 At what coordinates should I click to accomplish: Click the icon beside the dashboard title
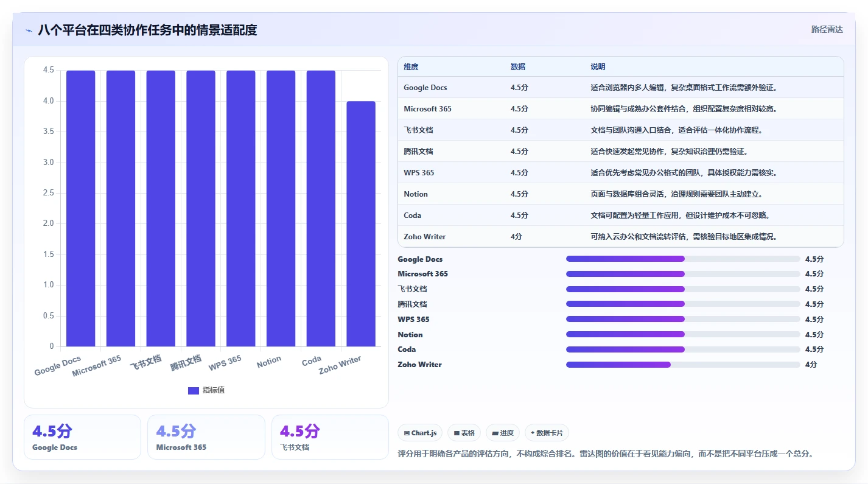(29, 30)
